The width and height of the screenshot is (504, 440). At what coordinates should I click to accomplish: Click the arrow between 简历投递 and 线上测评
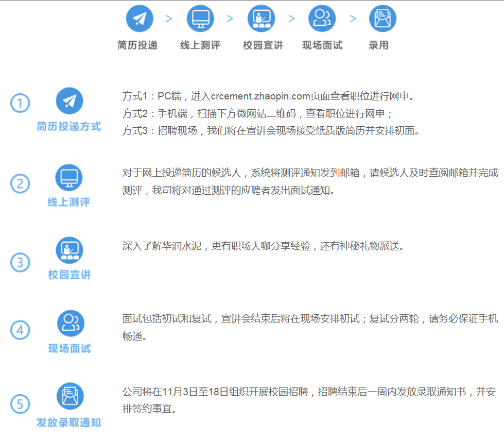[169, 19]
